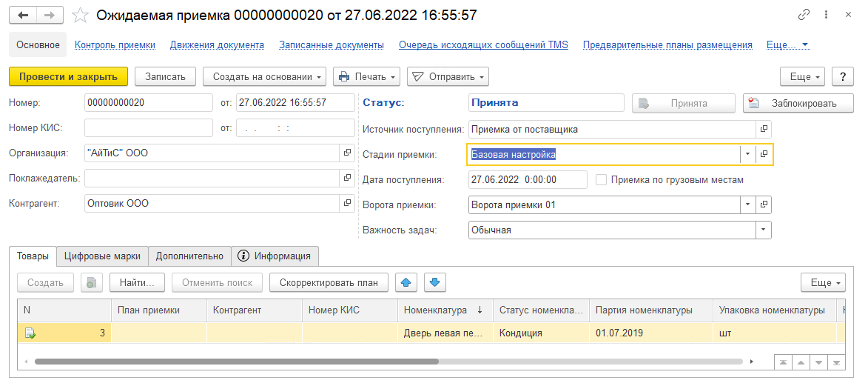This screenshot has height=386, width=868.
Task: Click the Скорректировать план button
Action: click(329, 282)
